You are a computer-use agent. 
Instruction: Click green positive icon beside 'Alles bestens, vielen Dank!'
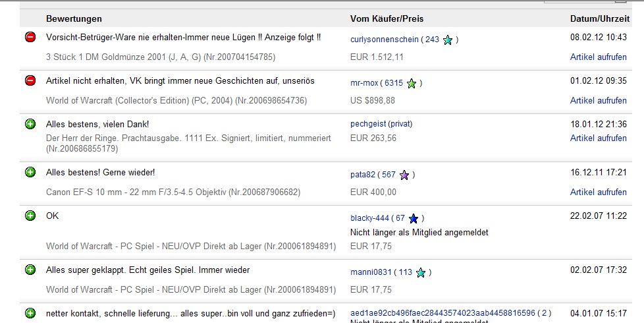[30, 124]
